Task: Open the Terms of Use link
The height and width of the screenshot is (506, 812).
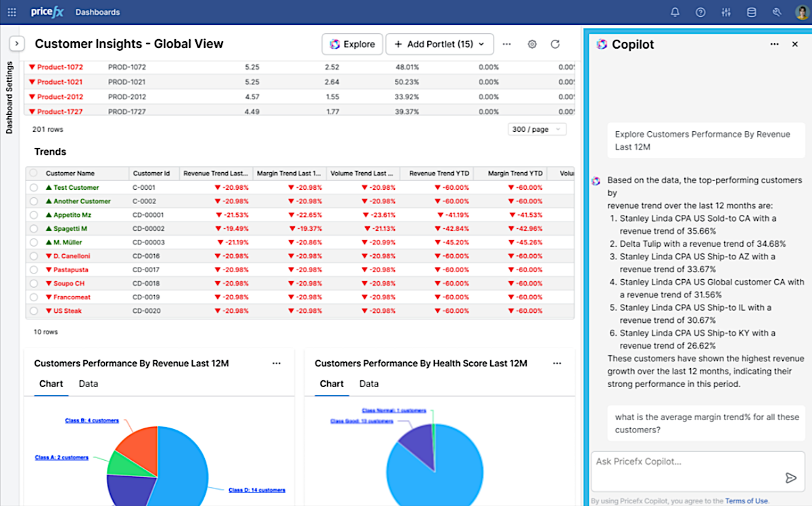Action: tap(746, 501)
